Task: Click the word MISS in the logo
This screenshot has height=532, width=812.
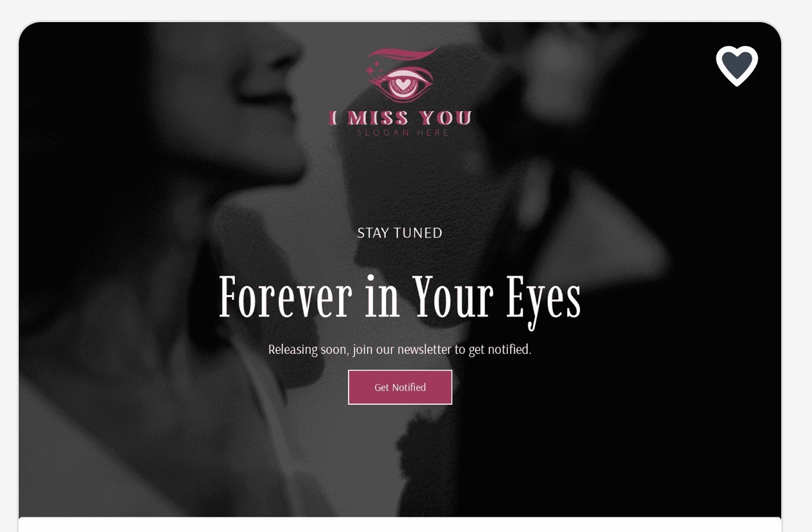Action: (x=378, y=118)
